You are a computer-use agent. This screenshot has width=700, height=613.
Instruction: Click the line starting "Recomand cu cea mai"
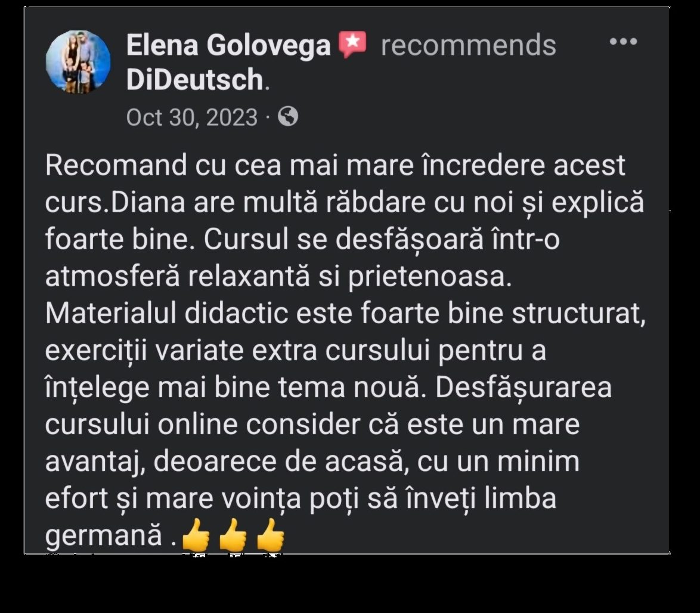coord(335,165)
